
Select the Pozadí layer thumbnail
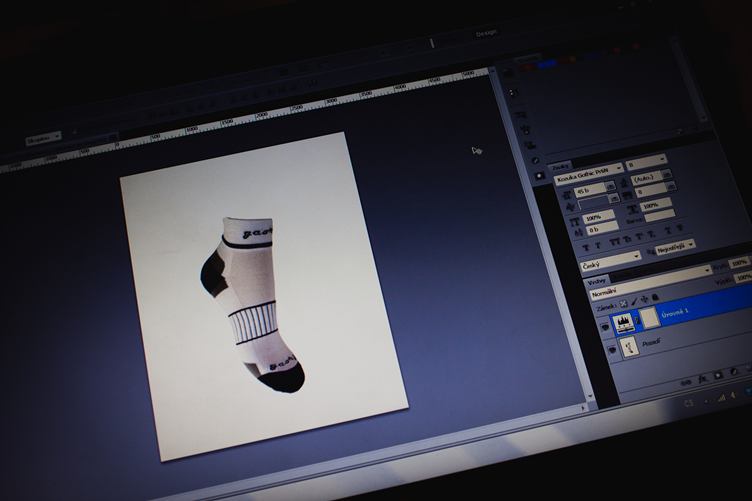pyautogui.click(x=629, y=347)
